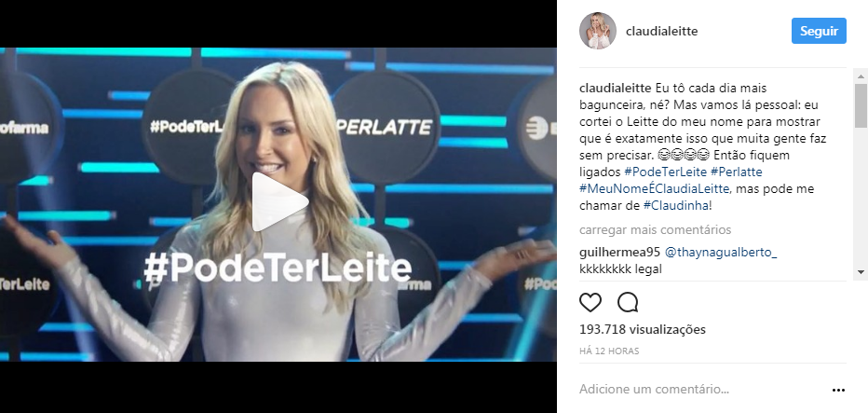The image size is (868, 413).
Task: Load more comments with carregar mais comentários
Action: coord(655,229)
